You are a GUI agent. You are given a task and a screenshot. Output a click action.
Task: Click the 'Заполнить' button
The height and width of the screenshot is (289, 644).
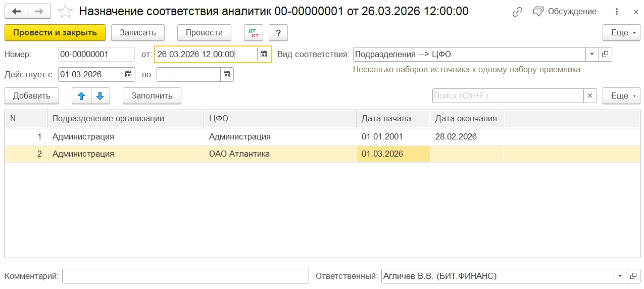coord(152,96)
